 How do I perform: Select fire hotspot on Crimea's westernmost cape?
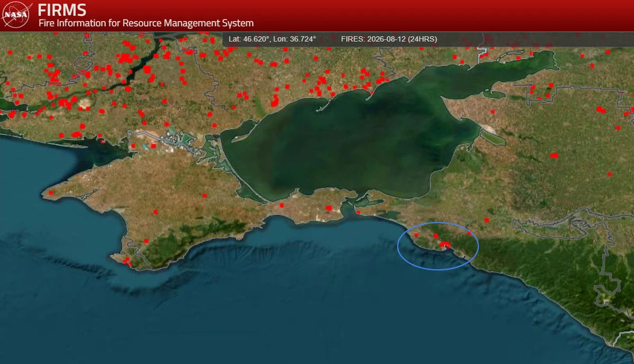click(51, 193)
